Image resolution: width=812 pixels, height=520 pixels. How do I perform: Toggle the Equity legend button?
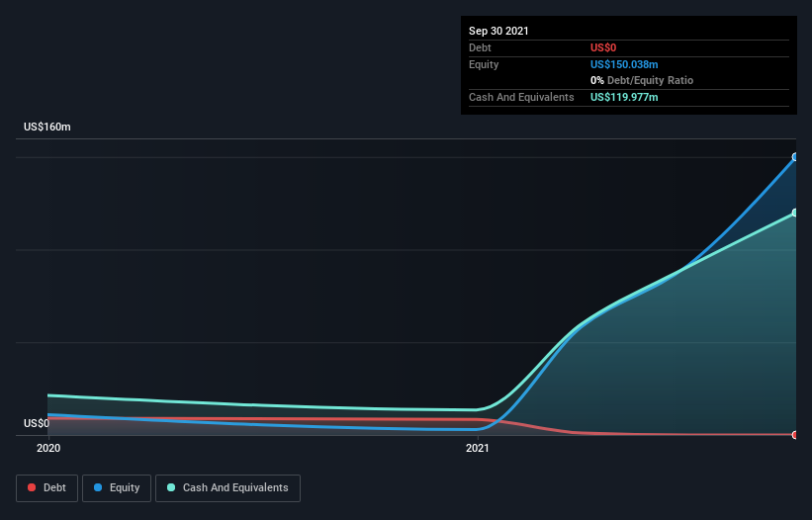[x=117, y=488]
